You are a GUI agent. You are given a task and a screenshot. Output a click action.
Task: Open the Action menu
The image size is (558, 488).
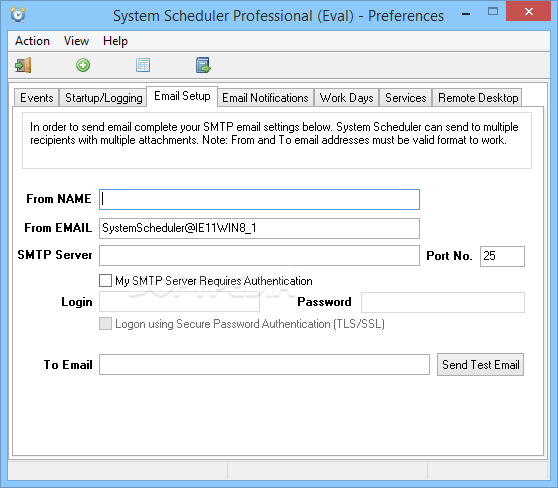click(x=32, y=41)
